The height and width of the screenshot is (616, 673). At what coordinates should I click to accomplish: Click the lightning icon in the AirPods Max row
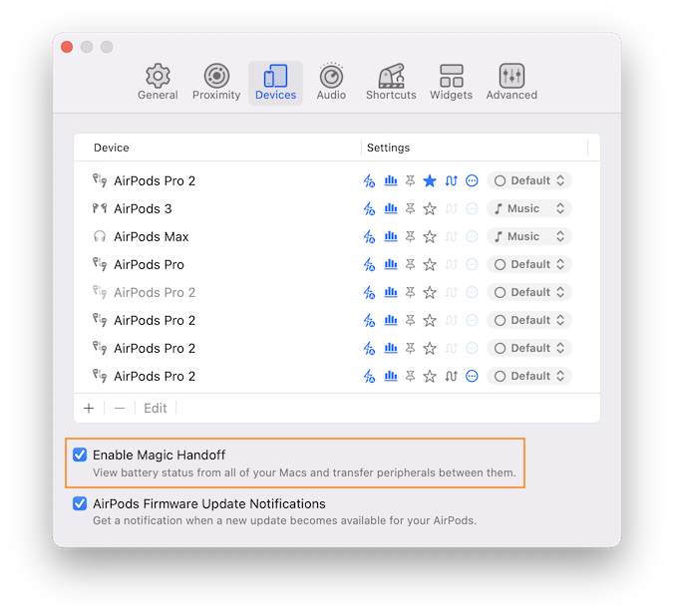[369, 237]
